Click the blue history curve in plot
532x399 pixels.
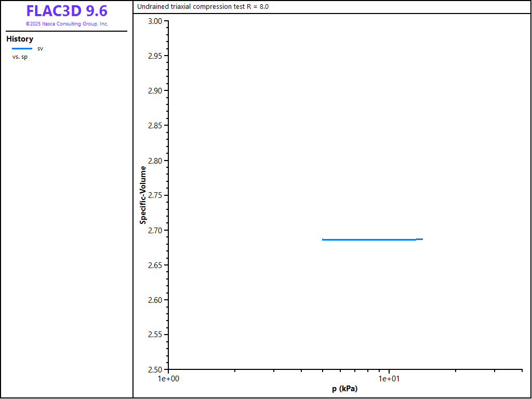point(369,240)
